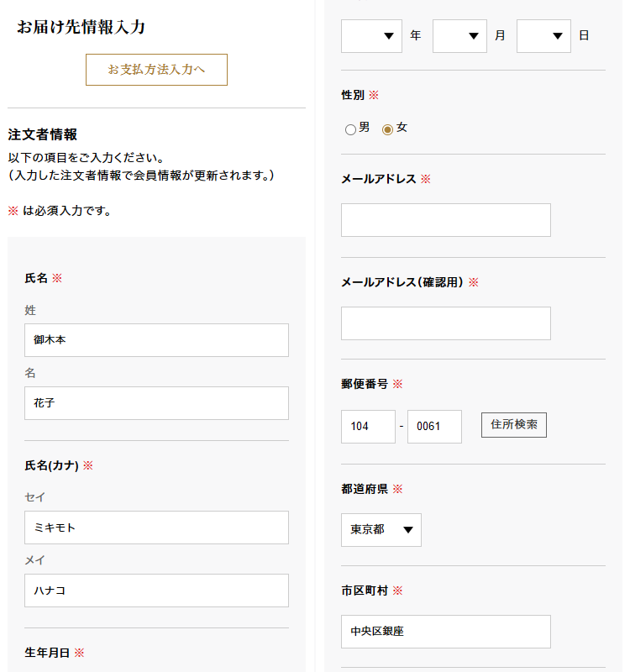630x672 pixels.
Task: Focus the 市区町村 field containing 中央区銀座
Action: (445, 632)
